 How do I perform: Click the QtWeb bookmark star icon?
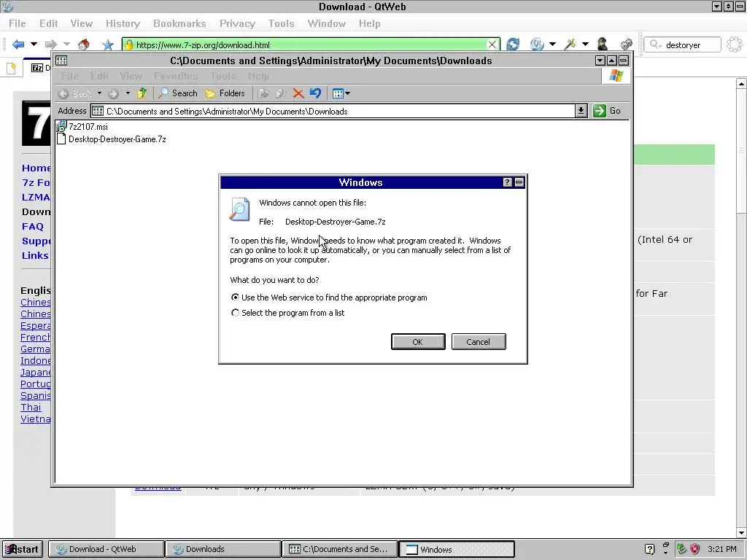tap(108, 44)
